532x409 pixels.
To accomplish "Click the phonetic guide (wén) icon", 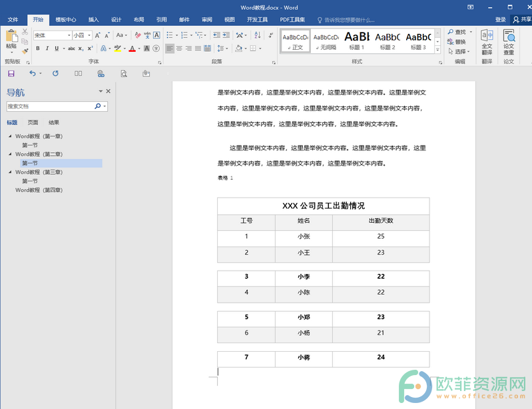I will (x=147, y=35).
